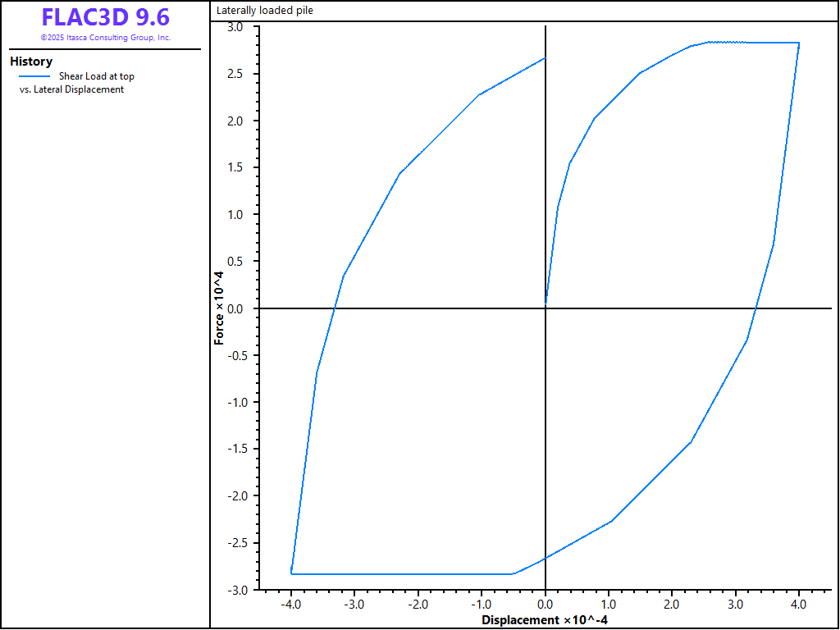Click the 0.0 tick label on the x-axis
Viewport: 840px width, 630px height.
click(546, 604)
